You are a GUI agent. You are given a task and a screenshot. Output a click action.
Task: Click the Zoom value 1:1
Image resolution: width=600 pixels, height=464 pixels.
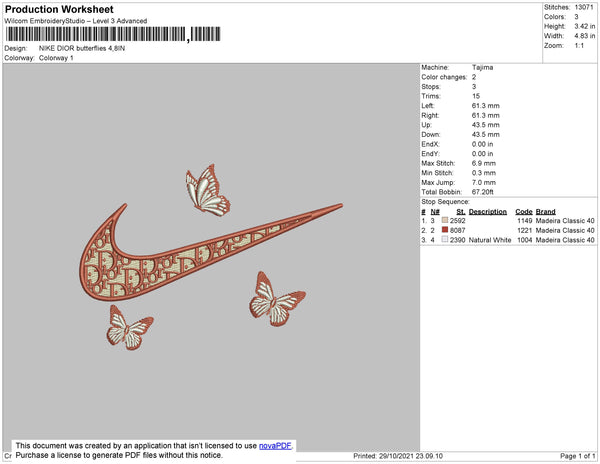579,46
